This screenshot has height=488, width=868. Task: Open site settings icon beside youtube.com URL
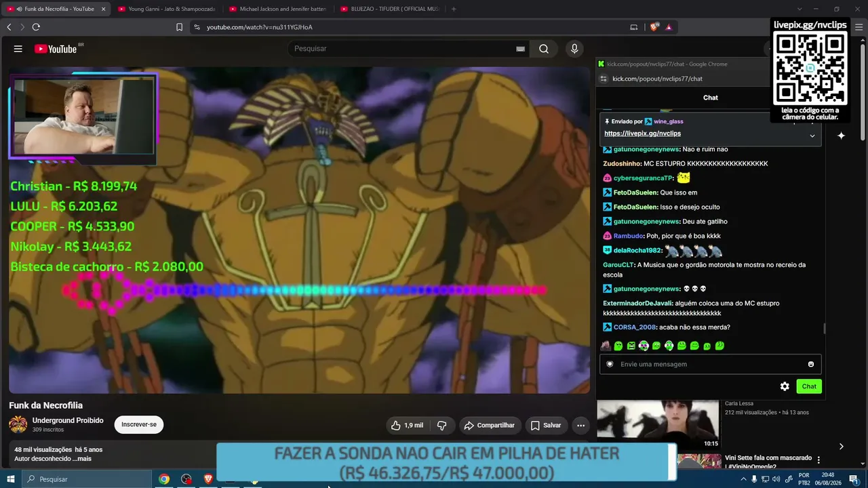tap(197, 27)
